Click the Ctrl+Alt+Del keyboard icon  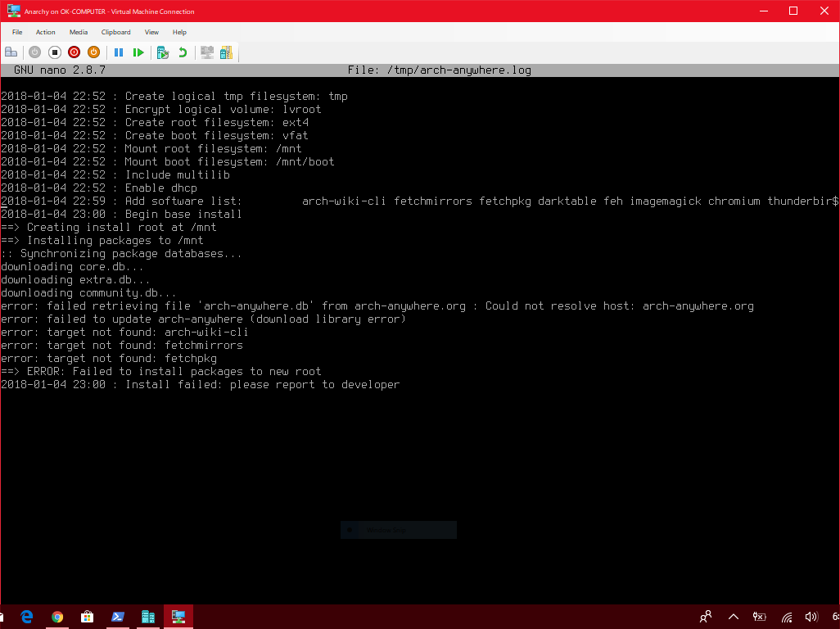(x=11, y=52)
